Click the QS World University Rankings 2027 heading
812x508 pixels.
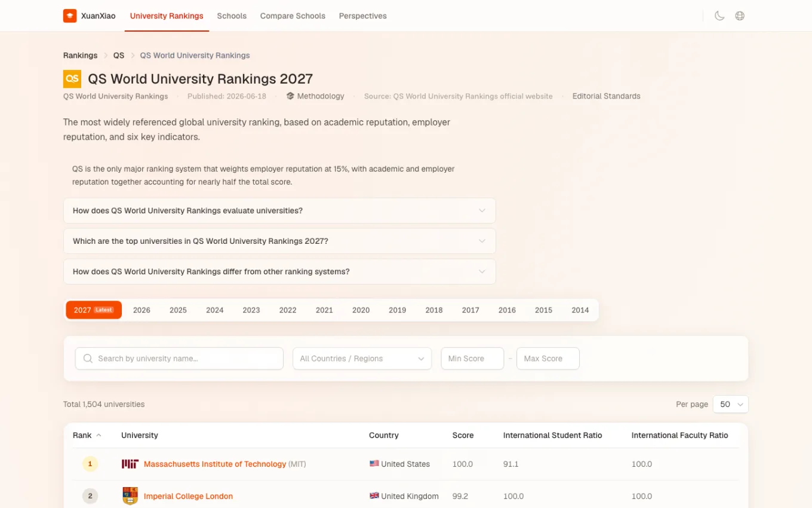click(x=201, y=79)
